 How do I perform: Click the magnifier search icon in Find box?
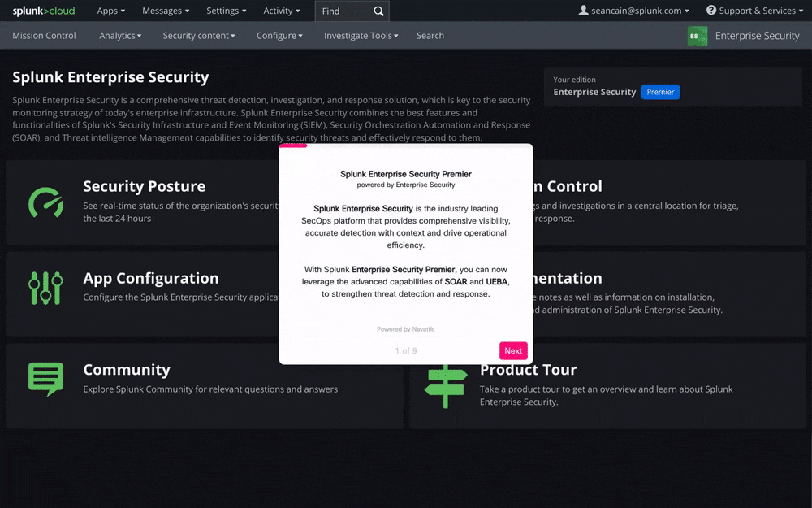(x=378, y=11)
